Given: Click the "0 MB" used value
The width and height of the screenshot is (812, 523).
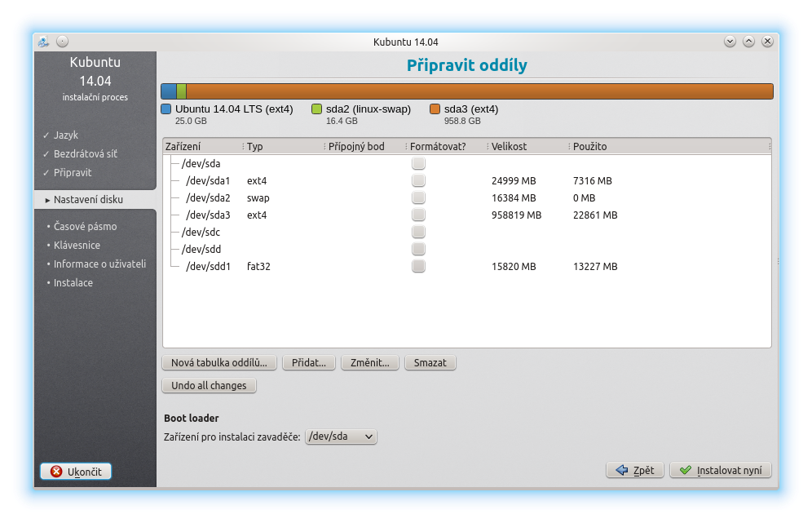Looking at the screenshot, I should (x=585, y=198).
